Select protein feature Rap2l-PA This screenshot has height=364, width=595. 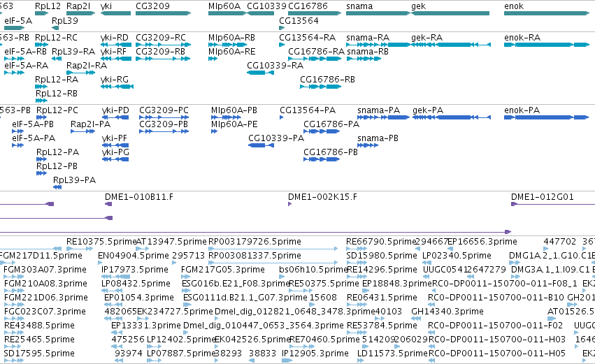pyautogui.click(x=83, y=131)
